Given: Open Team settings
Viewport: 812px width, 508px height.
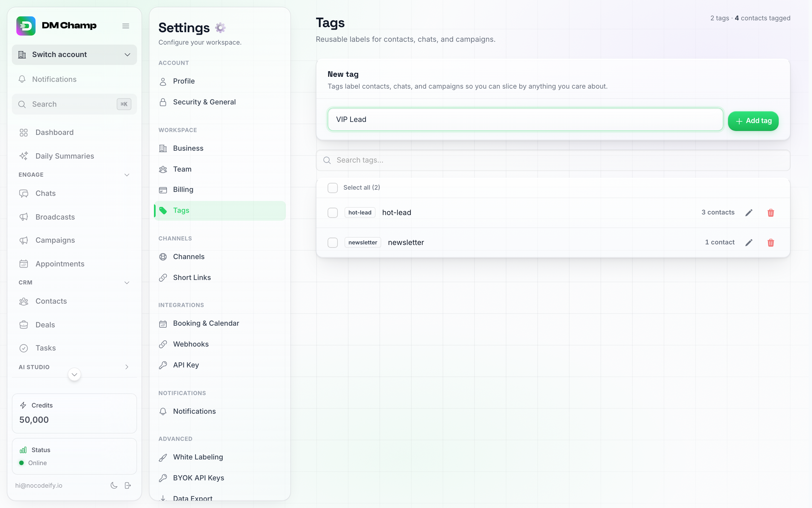Looking at the screenshot, I should pyautogui.click(x=220, y=169).
